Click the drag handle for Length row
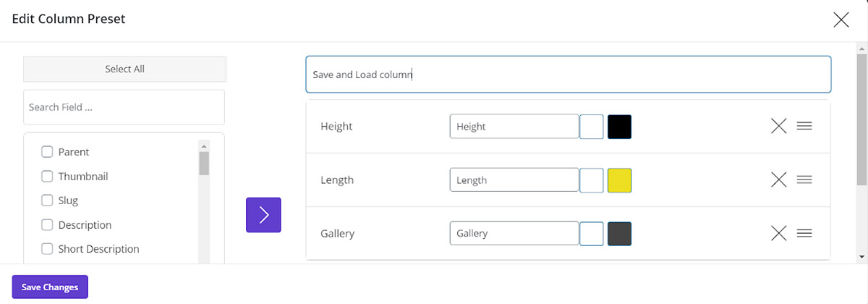This screenshot has width=868, height=304. click(x=804, y=180)
